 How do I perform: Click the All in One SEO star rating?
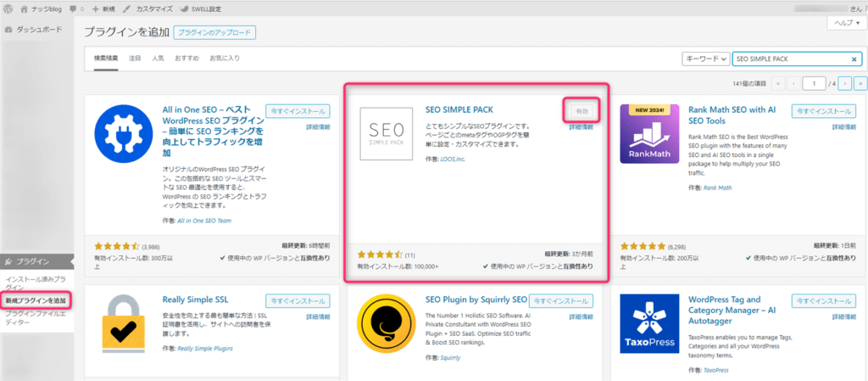pyautogui.click(x=116, y=246)
